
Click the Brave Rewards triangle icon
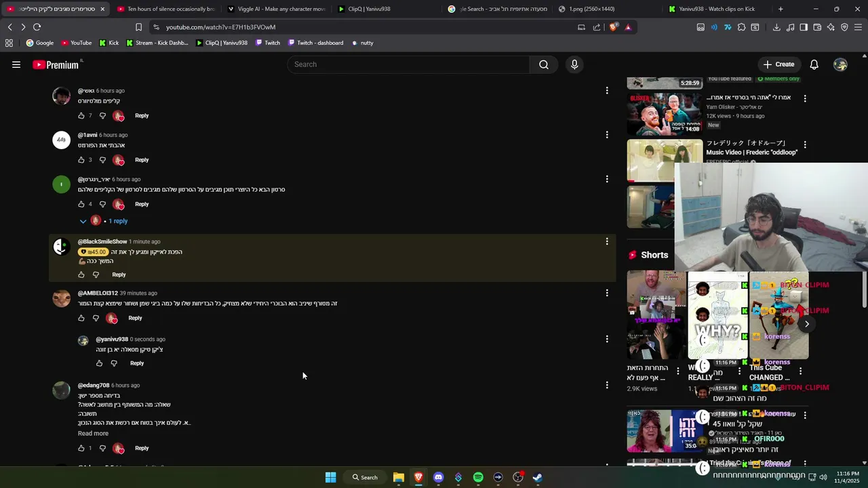click(628, 27)
